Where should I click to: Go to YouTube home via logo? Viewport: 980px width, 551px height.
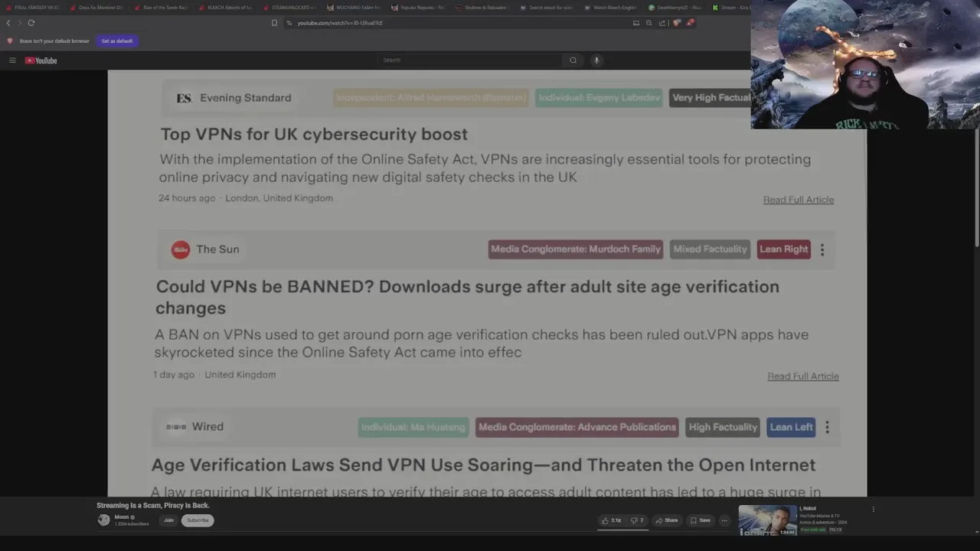tap(41, 60)
